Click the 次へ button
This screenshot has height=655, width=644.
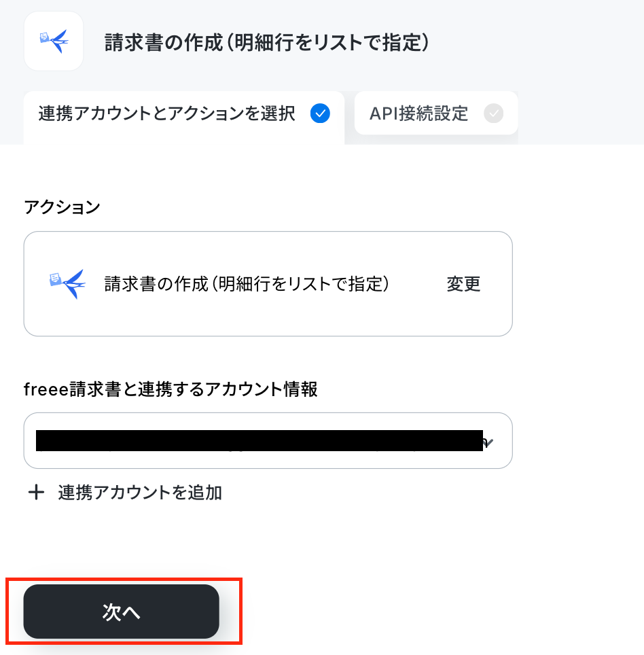click(x=121, y=612)
